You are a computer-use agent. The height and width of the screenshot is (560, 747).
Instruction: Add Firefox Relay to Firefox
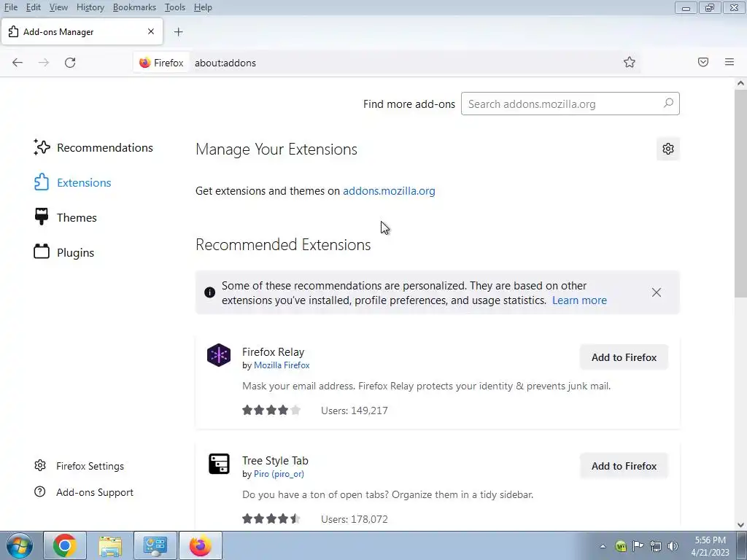click(x=624, y=357)
